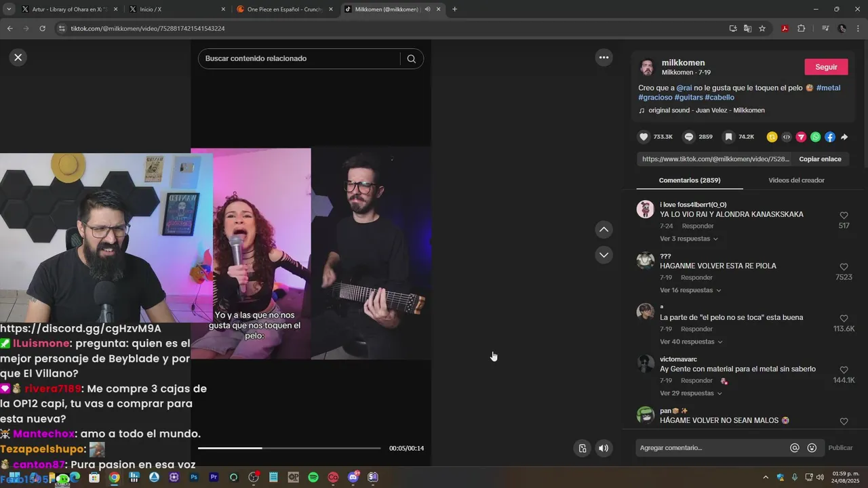
Task: Save the video with the bookmark icon
Action: (x=728, y=137)
